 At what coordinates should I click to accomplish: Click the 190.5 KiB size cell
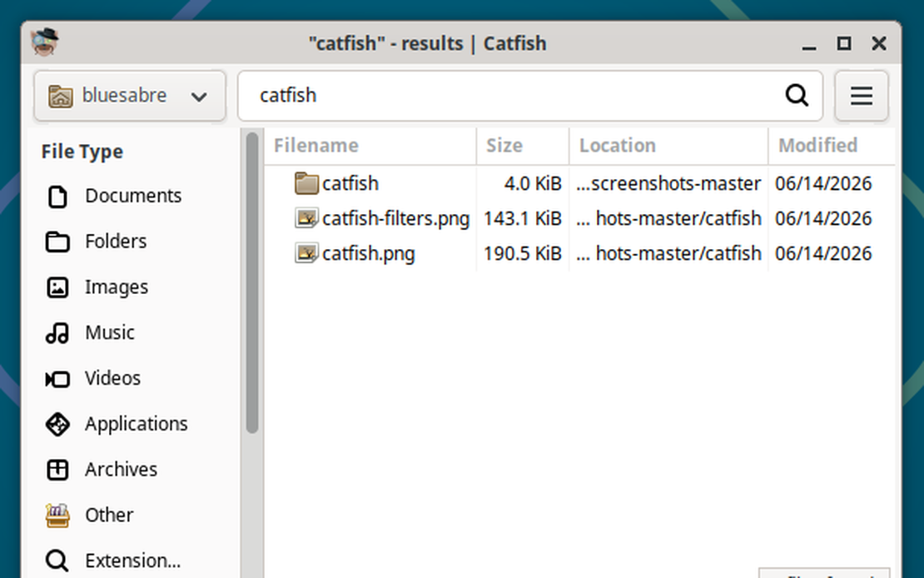pos(523,254)
